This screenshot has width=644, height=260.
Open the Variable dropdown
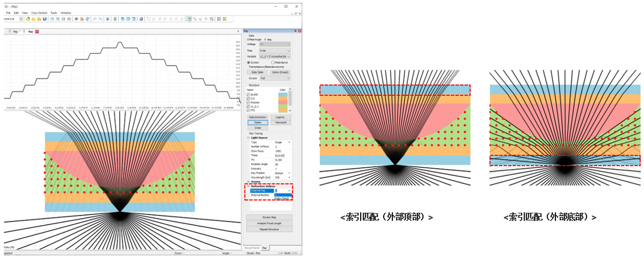pos(275,56)
